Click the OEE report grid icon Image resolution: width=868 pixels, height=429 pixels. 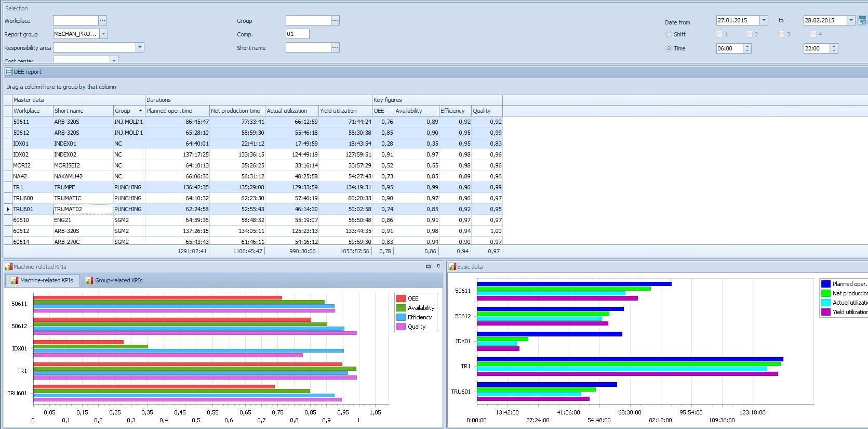click(x=9, y=72)
